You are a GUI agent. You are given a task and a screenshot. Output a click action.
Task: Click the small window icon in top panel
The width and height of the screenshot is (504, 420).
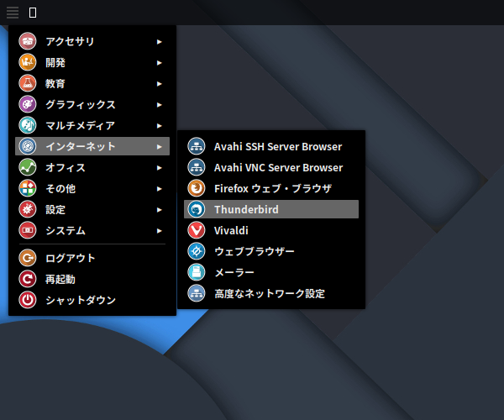click(33, 13)
